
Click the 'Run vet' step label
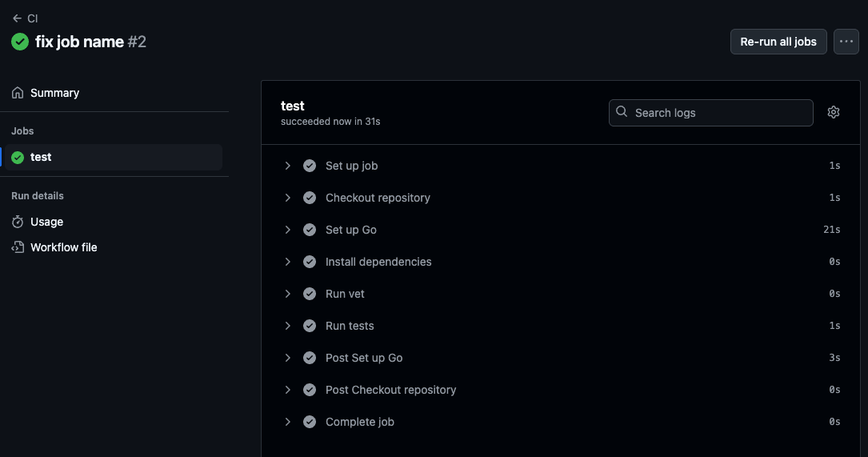click(345, 295)
